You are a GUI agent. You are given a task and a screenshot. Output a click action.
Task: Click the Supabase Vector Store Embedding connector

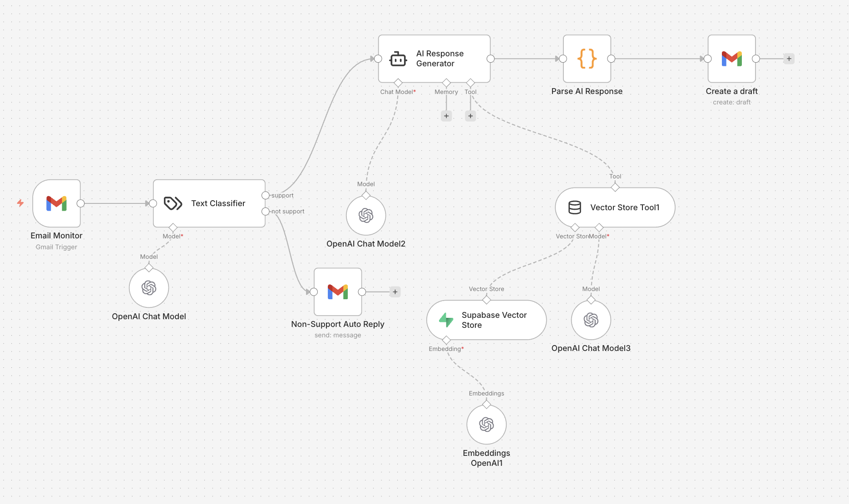446,340
